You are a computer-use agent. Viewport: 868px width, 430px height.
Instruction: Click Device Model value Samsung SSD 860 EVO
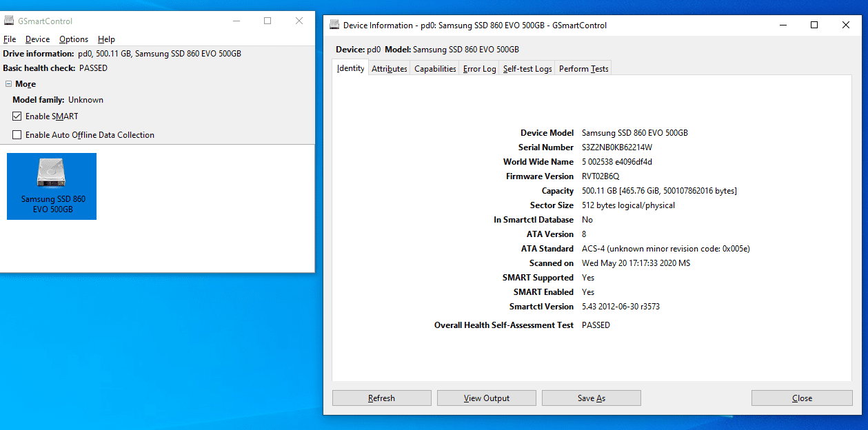[x=634, y=133]
